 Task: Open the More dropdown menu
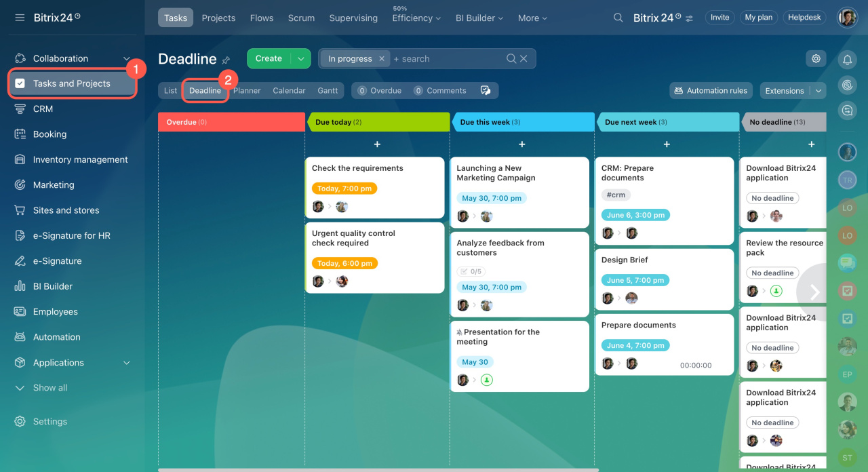(x=532, y=18)
